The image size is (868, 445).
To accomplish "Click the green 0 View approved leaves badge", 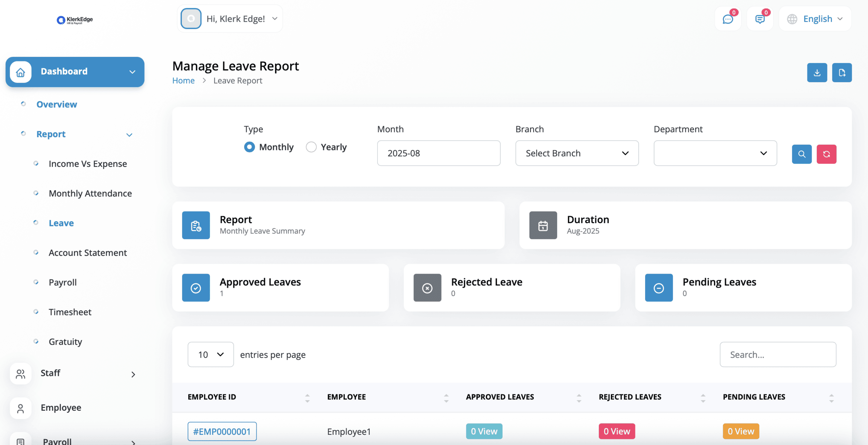I will (x=484, y=431).
